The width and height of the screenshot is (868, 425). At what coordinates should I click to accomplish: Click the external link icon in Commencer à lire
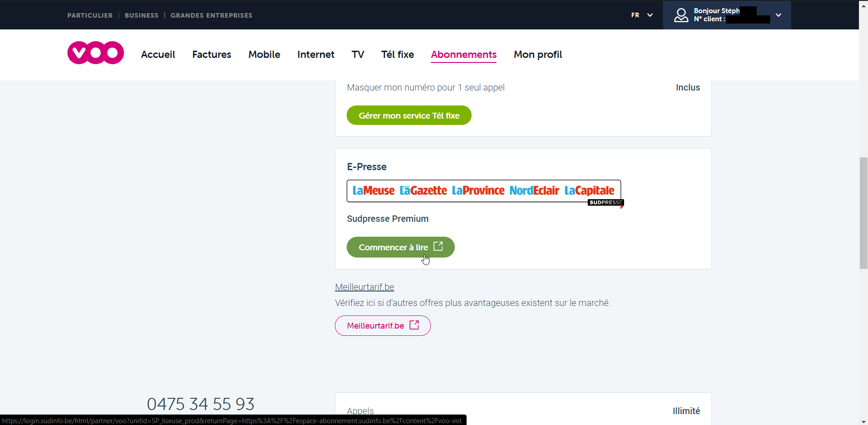coord(438,246)
